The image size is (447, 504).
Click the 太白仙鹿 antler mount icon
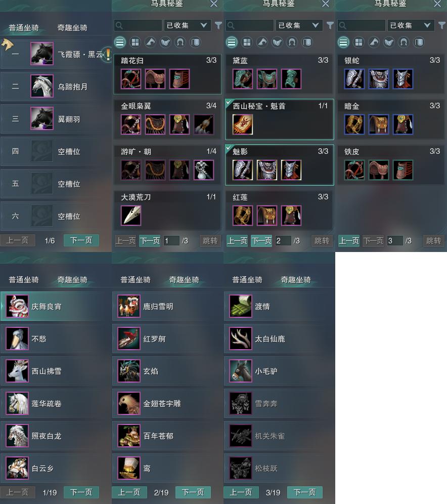click(241, 339)
